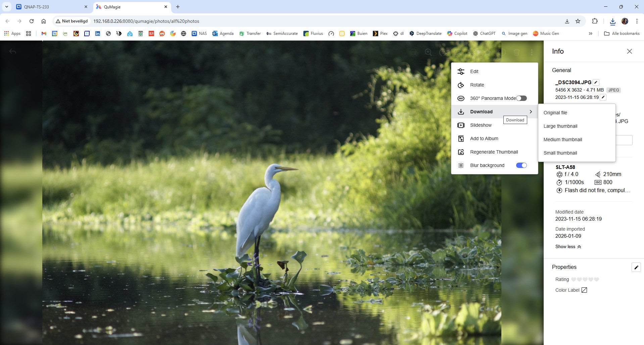Click the Rotate icon in menu
The width and height of the screenshot is (644, 345).
[461, 85]
